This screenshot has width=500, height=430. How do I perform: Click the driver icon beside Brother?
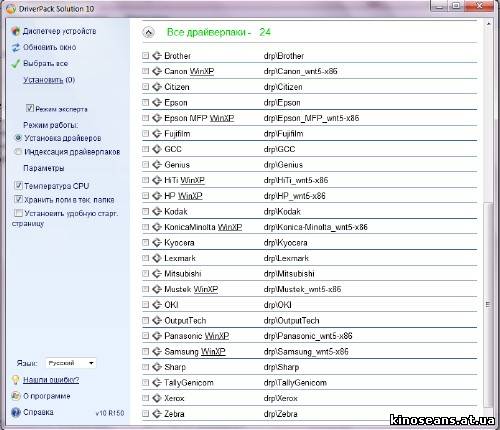(x=157, y=56)
